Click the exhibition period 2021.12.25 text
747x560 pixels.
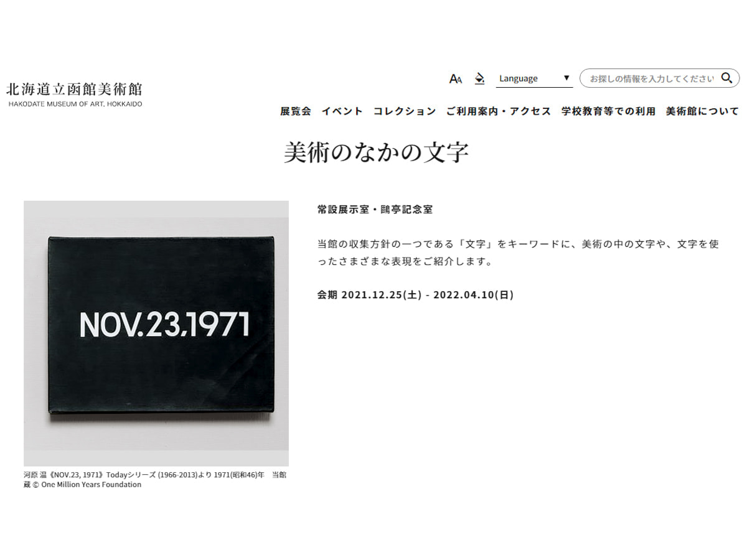(416, 295)
